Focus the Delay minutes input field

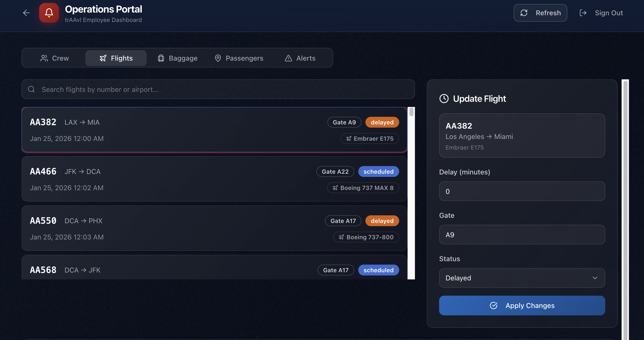[x=522, y=191]
